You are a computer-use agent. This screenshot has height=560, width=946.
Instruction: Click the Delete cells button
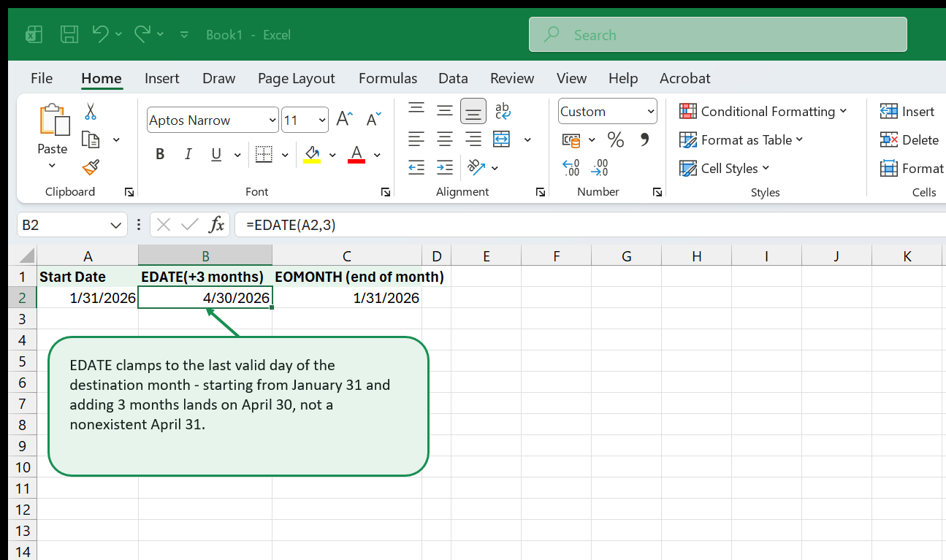coord(909,139)
